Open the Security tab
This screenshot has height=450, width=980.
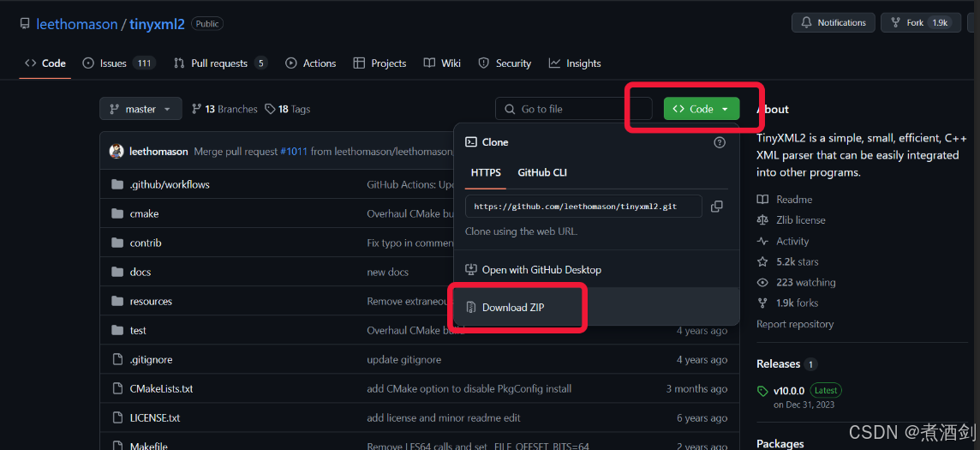pyautogui.click(x=505, y=63)
